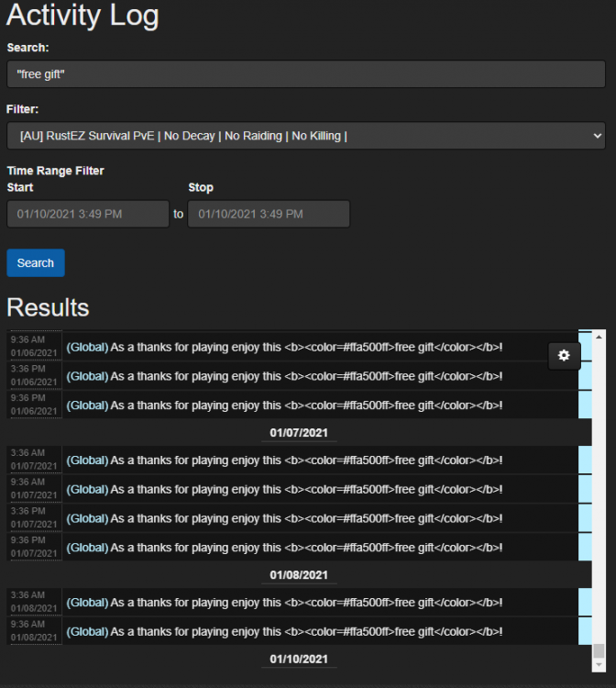Open the gear settings icon in results

[564, 356]
